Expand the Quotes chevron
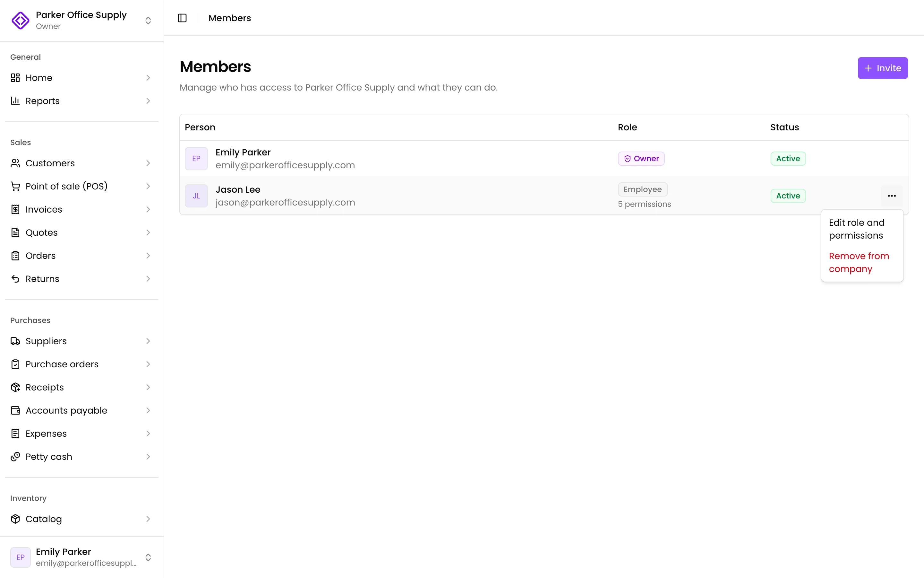This screenshot has height=578, width=924. tap(148, 232)
